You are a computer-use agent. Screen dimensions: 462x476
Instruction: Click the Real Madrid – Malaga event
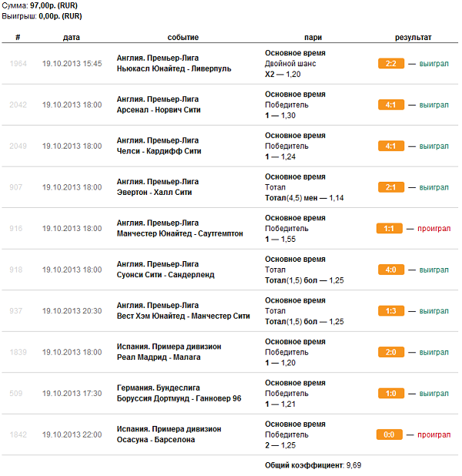point(159,357)
